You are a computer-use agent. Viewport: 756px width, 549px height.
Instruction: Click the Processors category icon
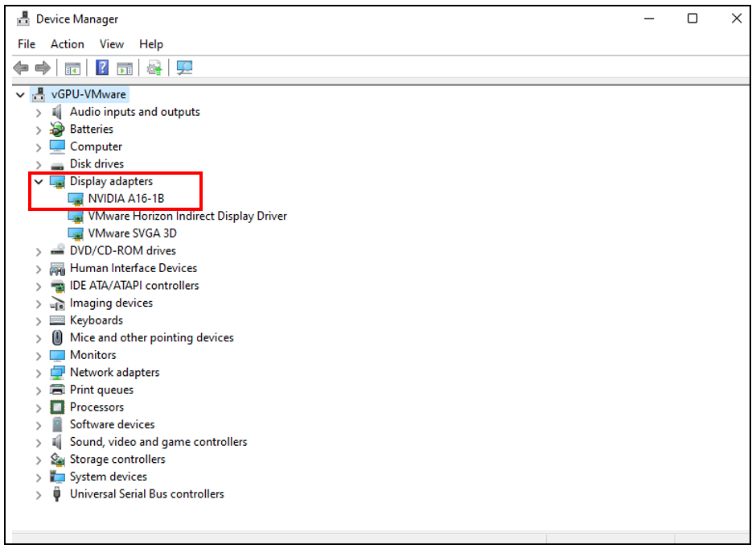57,407
